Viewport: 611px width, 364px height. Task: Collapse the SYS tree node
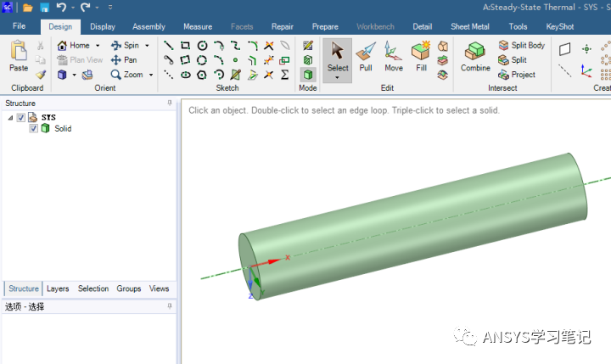pyautogui.click(x=10, y=118)
